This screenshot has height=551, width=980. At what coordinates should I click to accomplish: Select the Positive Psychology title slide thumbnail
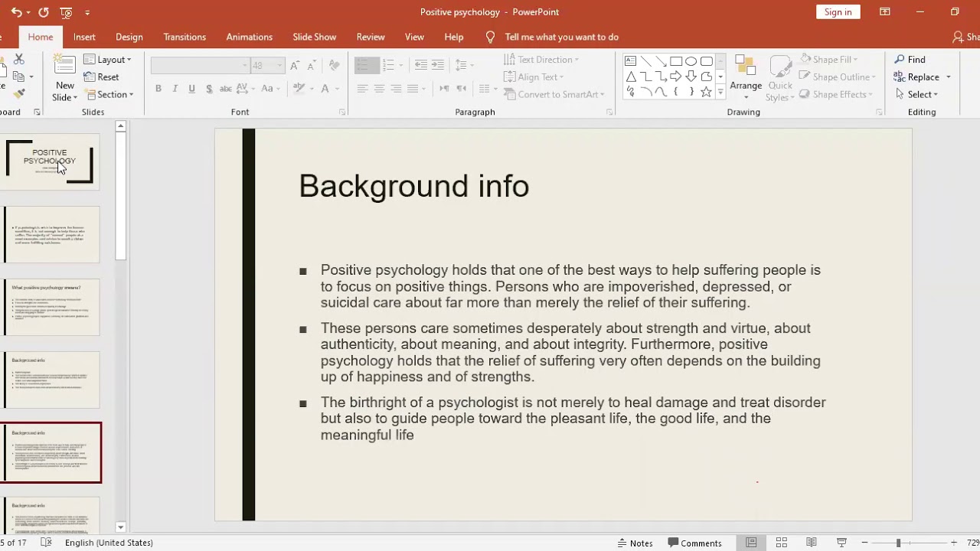[51, 161]
